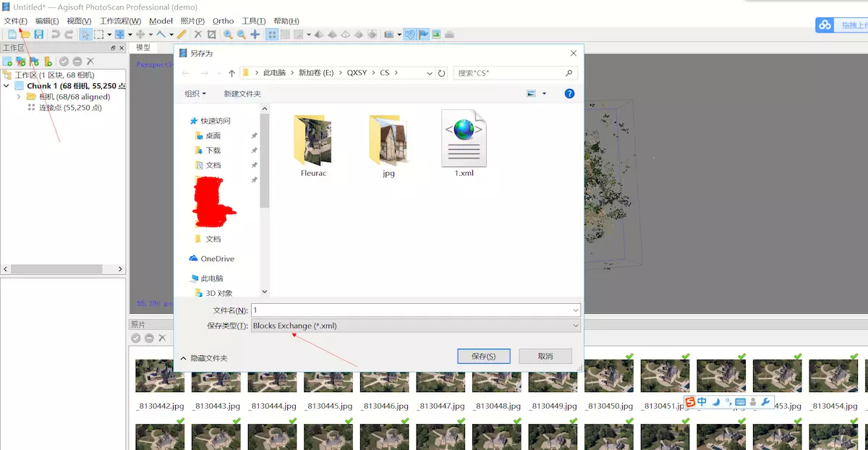
Task: Click the Delete selection X icon in main toolbar
Action: click(x=198, y=35)
